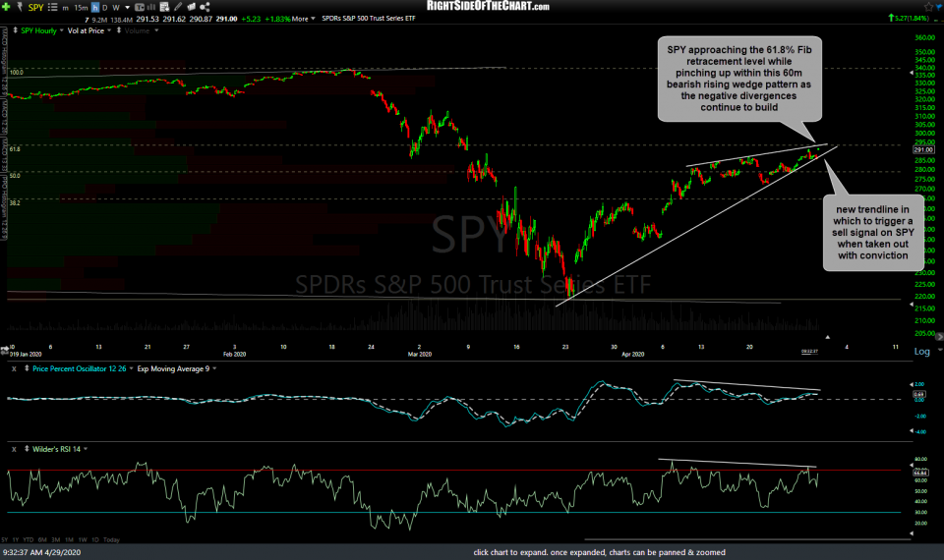The width and height of the screenshot is (944, 560).
Task: Click the move arrows beside Volume
Action: [x=119, y=30]
